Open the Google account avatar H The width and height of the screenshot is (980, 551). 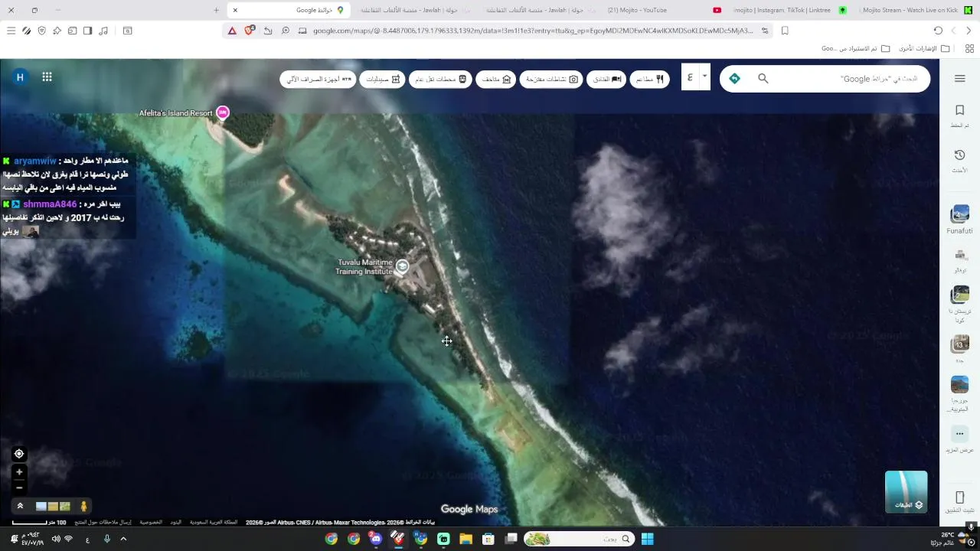tap(20, 77)
